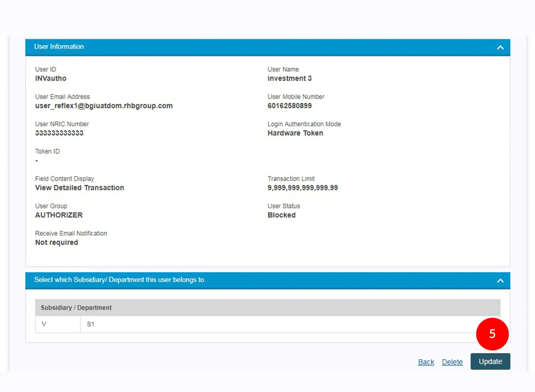This screenshot has height=392, width=535.
Task: Click the Subsidiary / Department column header
Action: coord(76,308)
